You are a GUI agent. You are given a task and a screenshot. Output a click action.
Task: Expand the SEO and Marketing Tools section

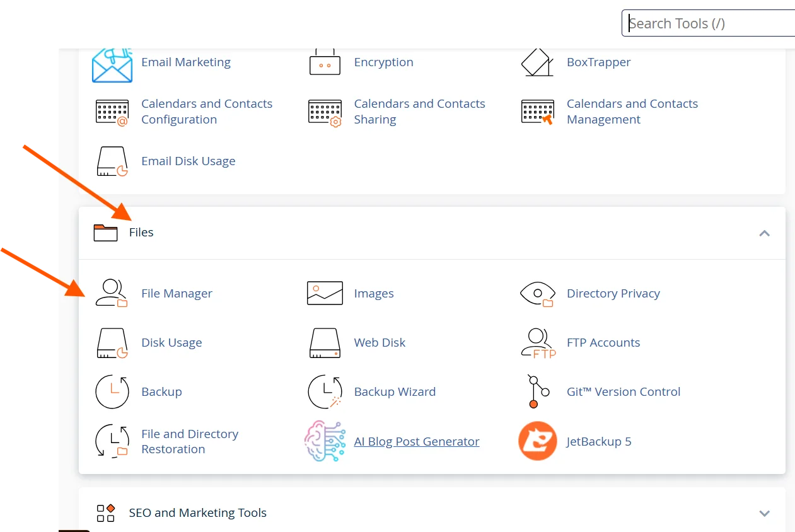pos(764,513)
